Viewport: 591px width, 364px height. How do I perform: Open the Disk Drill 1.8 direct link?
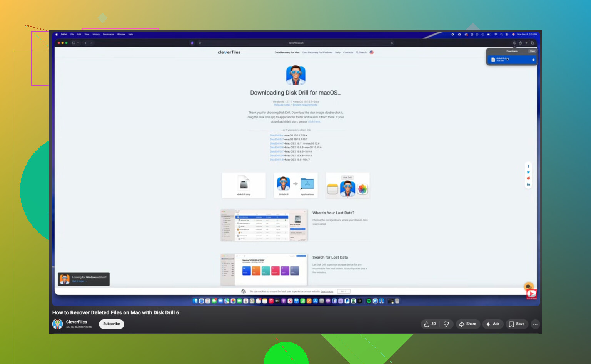(277, 160)
